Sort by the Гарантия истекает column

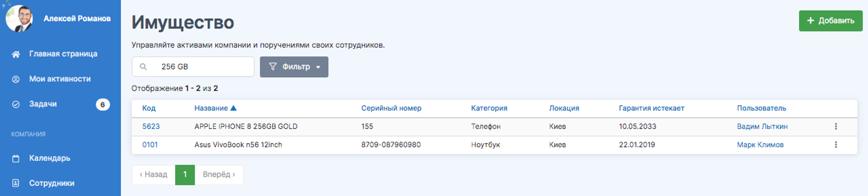click(651, 108)
